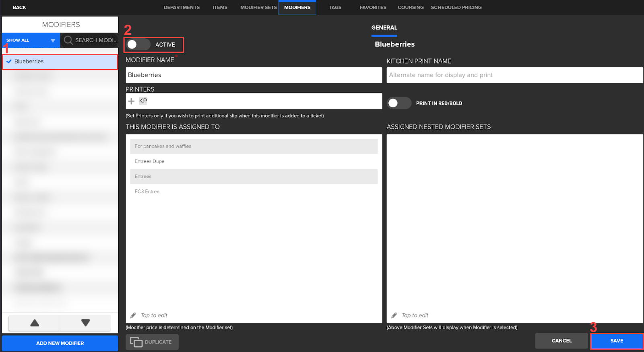
Task: Click pencil icon under assigned modifier sets list
Action: (133, 315)
